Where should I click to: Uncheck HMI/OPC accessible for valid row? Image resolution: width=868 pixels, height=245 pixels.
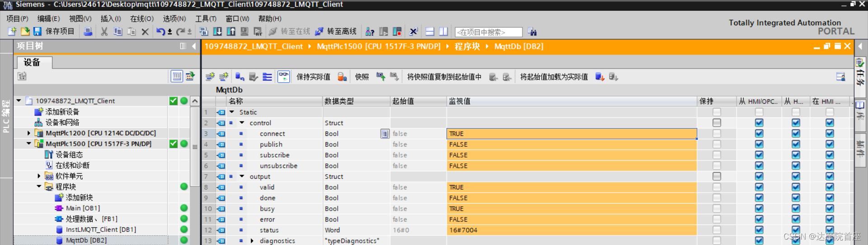pyautogui.click(x=759, y=187)
